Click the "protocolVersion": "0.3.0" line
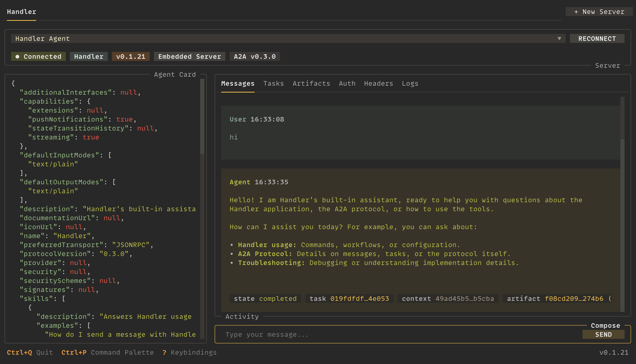The height and width of the screenshot is (364, 636). tap(76, 254)
